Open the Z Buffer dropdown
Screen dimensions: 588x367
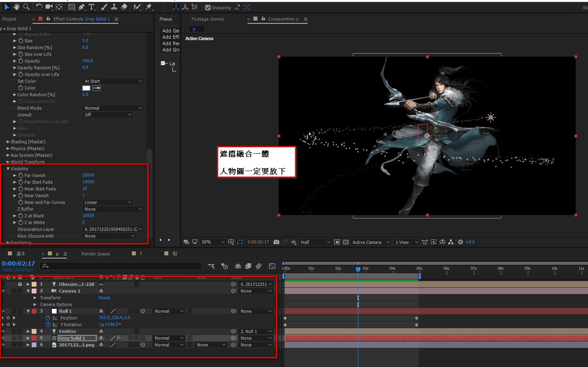pos(113,209)
